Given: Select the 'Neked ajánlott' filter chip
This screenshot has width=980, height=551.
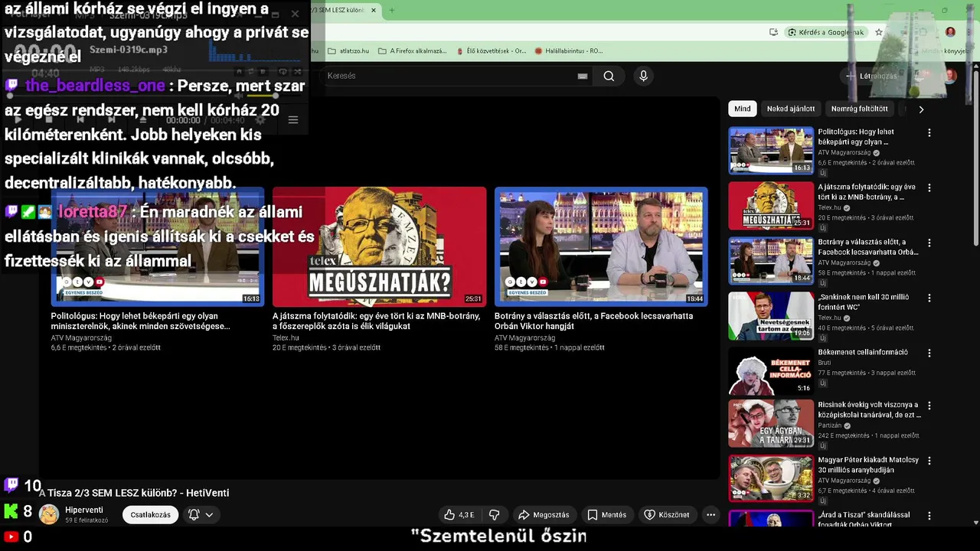Looking at the screenshot, I should 791,109.
